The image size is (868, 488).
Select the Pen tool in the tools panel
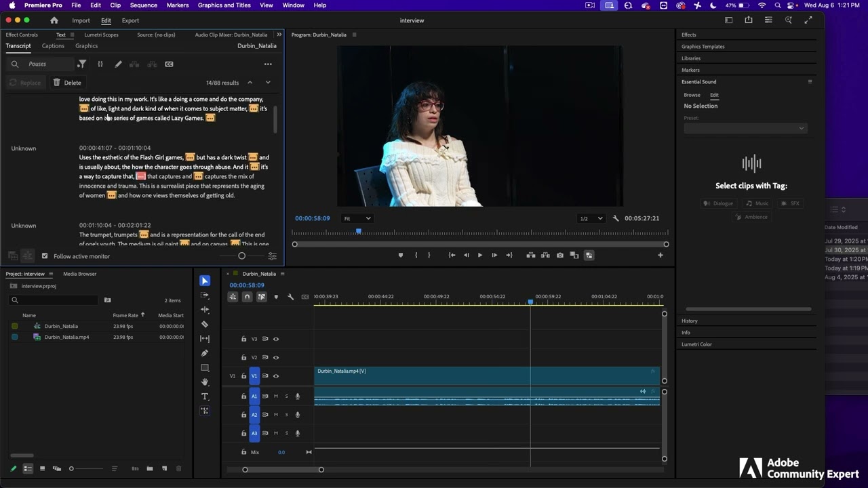(205, 353)
